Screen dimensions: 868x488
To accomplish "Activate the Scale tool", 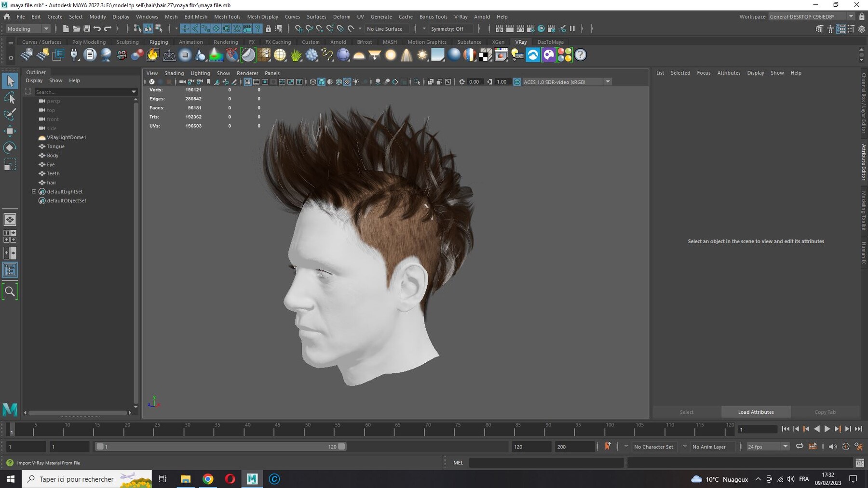I will [x=10, y=165].
